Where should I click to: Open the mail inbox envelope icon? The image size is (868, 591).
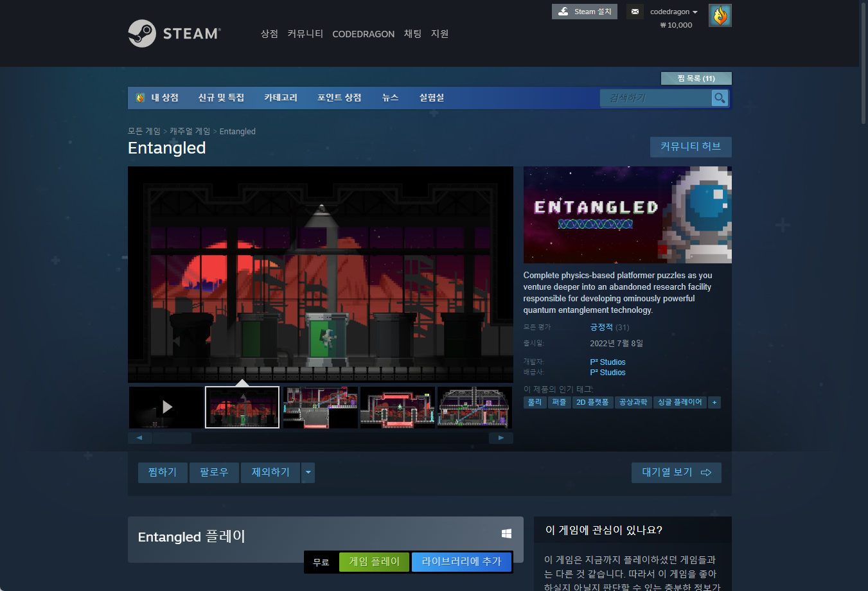tap(635, 12)
